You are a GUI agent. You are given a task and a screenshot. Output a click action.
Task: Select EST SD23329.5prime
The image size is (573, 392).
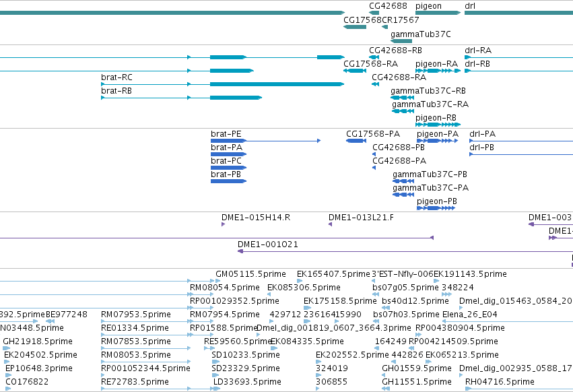click(x=246, y=369)
